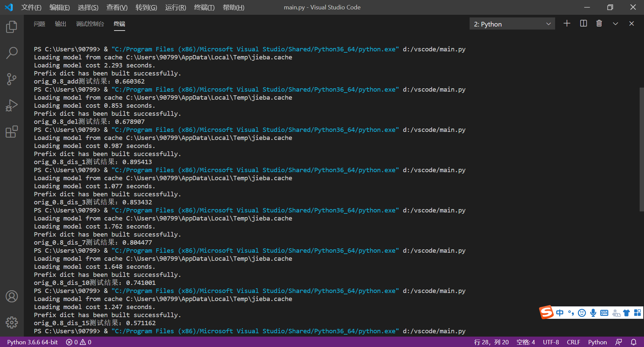Screen dimensions: 644x347
Task: Open the Accounts menu icon
Action: pyautogui.click(x=12, y=296)
